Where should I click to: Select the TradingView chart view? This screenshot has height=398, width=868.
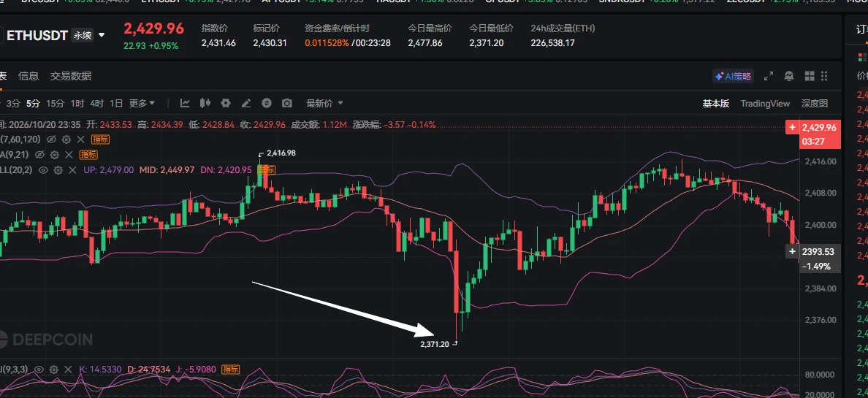[765, 104]
